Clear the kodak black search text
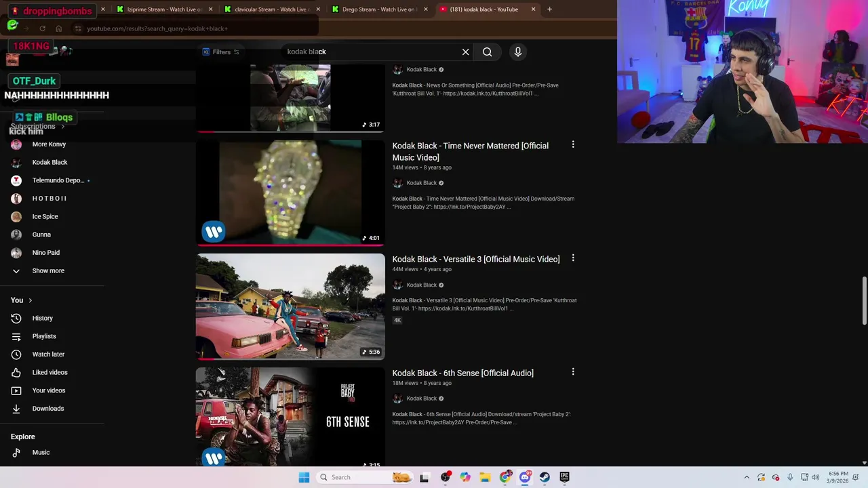The height and width of the screenshot is (488, 868). tap(465, 52)
